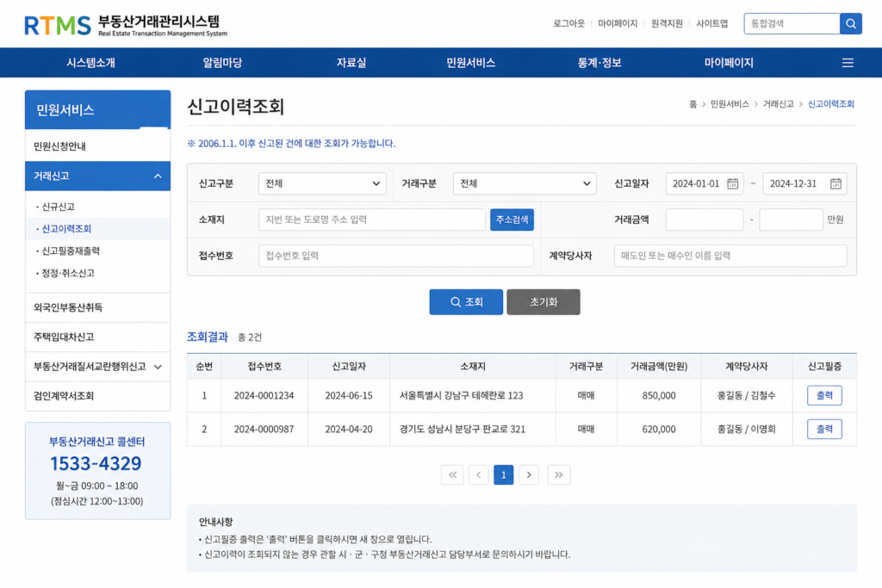Click the start date field 2024-01-01

click(x=705, y=184)
